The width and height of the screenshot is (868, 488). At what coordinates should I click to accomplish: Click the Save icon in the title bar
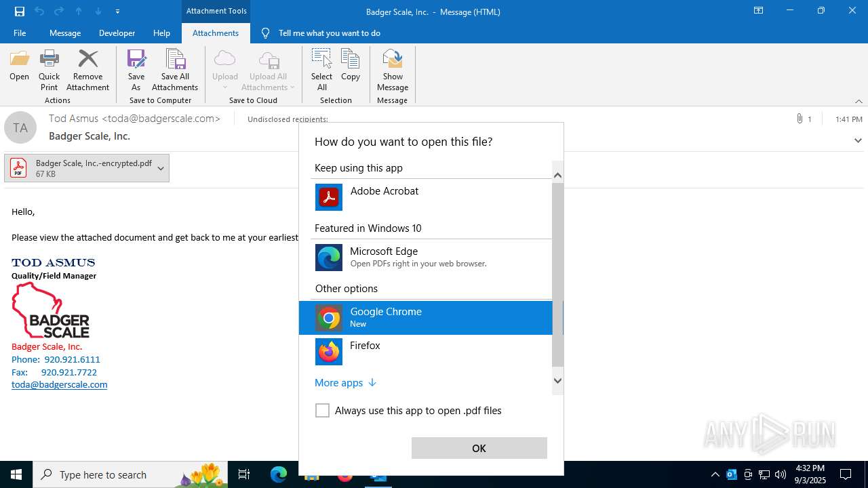pyautogui.click(x=20, y=12)
